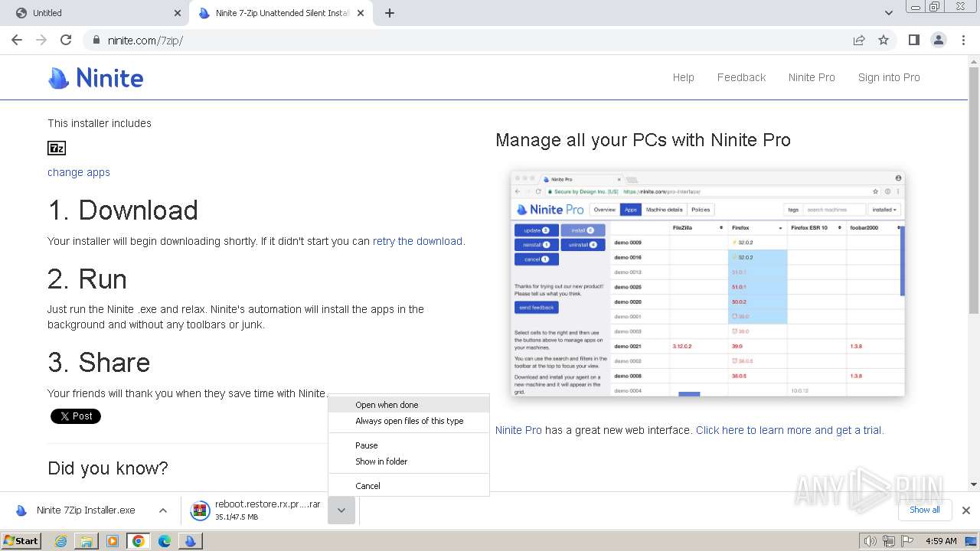Click 'Click here to learn more' link
The image size is (980, 551).
coord(789,430)
